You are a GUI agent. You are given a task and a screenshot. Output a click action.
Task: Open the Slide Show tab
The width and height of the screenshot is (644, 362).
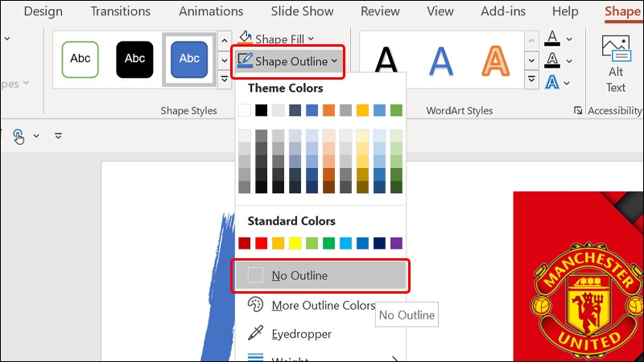tap(302, 11)
